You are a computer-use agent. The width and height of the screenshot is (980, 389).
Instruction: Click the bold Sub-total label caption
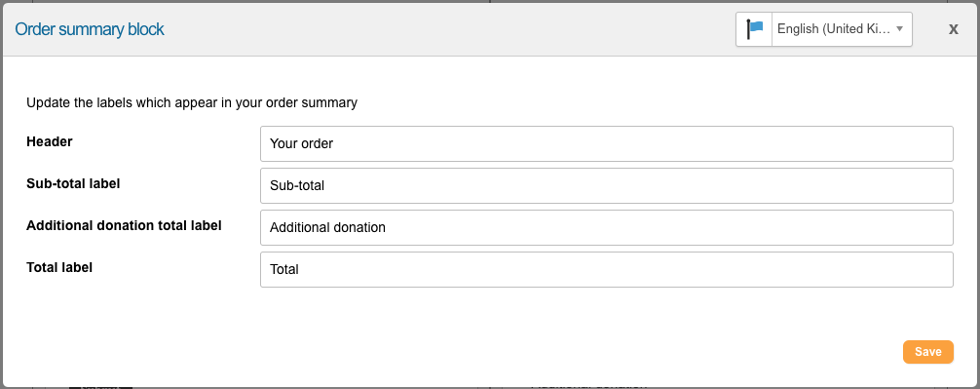pyautogui.click(x=73, y=184)
